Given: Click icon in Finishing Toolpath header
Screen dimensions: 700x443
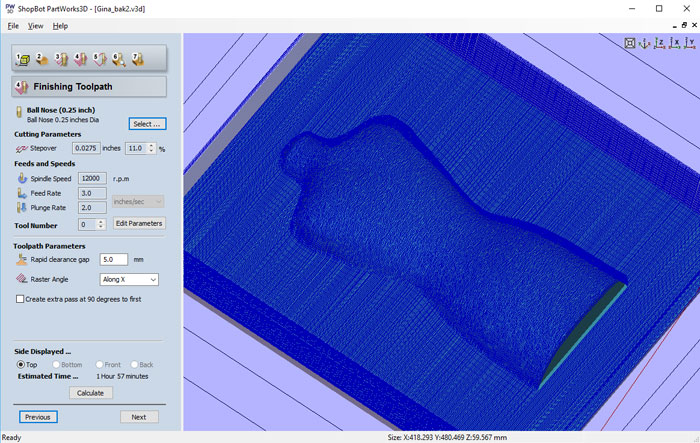Looking at the screenshot, I should point(21,87).
